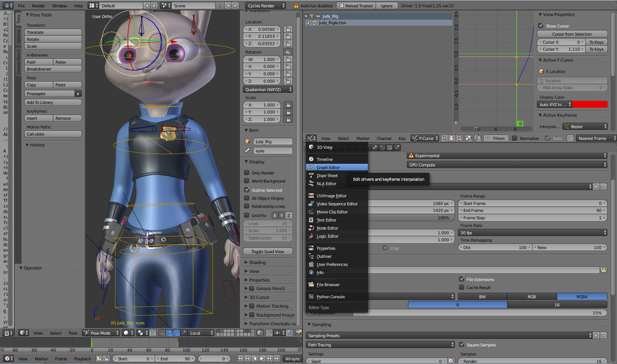The width and height of the screenshot is (617, 364).
Task: Click the lifebuoy icon in graph header
Action: (x=459, y=138)
